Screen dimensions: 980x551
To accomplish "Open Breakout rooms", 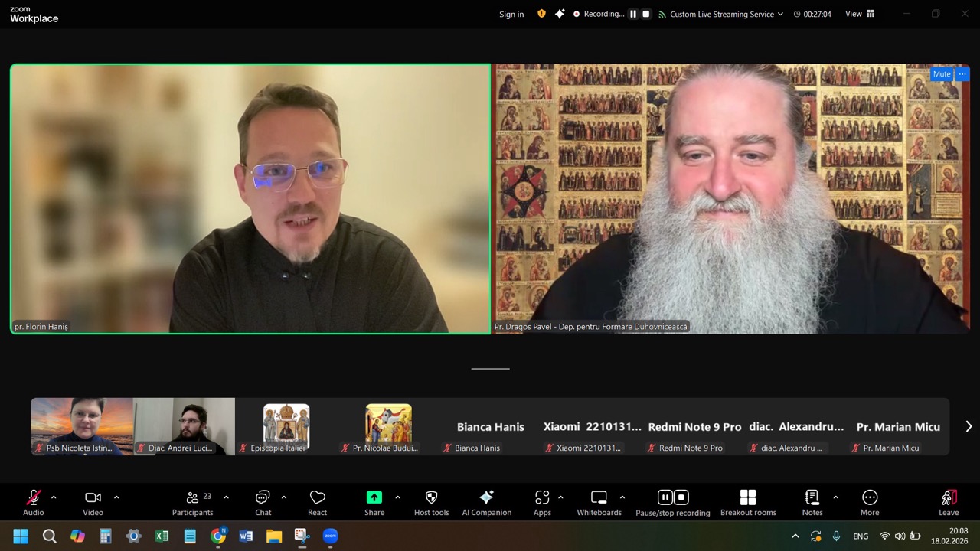I will tap(747, 501).
